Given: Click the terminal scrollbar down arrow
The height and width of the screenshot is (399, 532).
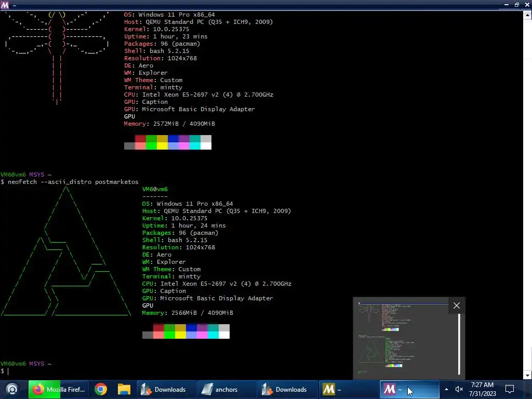Looking at the screenshot, I should click(528, 375).
